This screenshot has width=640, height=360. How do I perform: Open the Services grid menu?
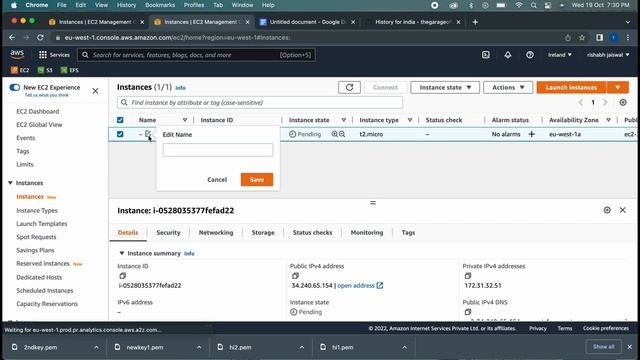(54, 55)
